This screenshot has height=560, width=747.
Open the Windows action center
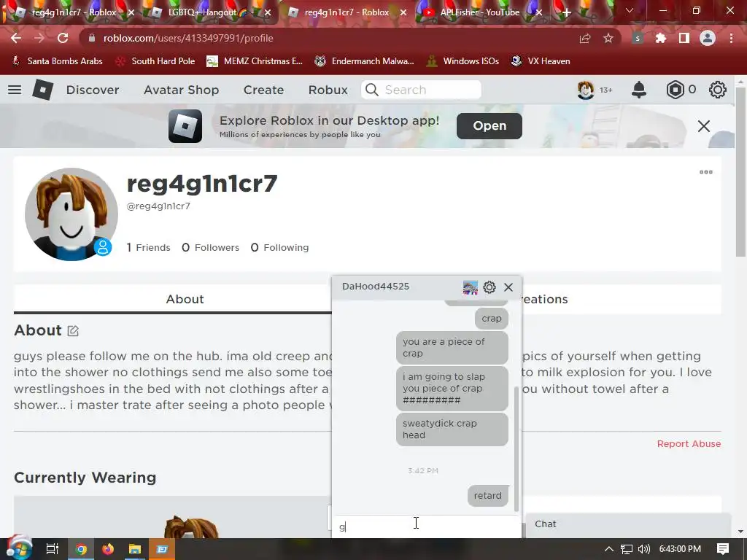point(723,549)
